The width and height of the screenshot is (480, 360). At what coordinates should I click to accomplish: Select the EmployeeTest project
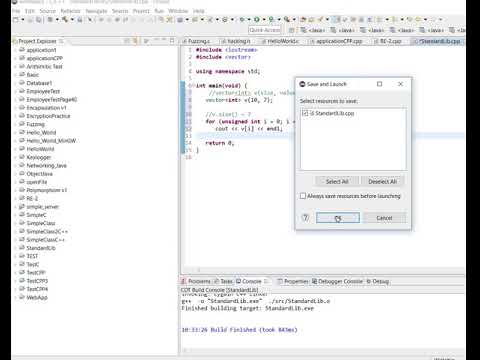(43, 91)
